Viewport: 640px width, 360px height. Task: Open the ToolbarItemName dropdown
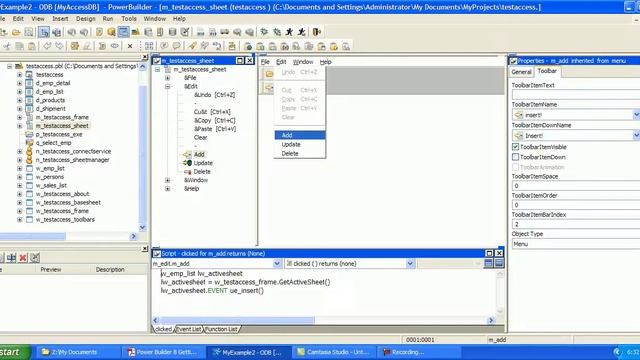tap(636, 115)
